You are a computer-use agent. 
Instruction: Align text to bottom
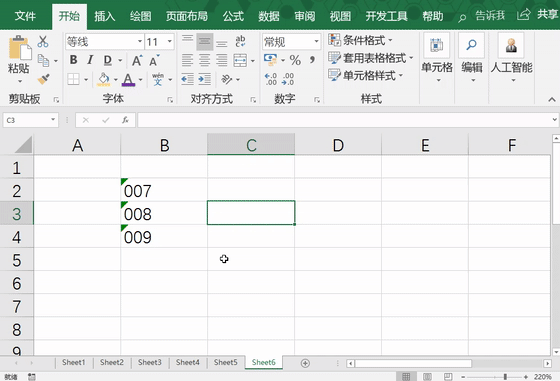click(x=222, y=42)
